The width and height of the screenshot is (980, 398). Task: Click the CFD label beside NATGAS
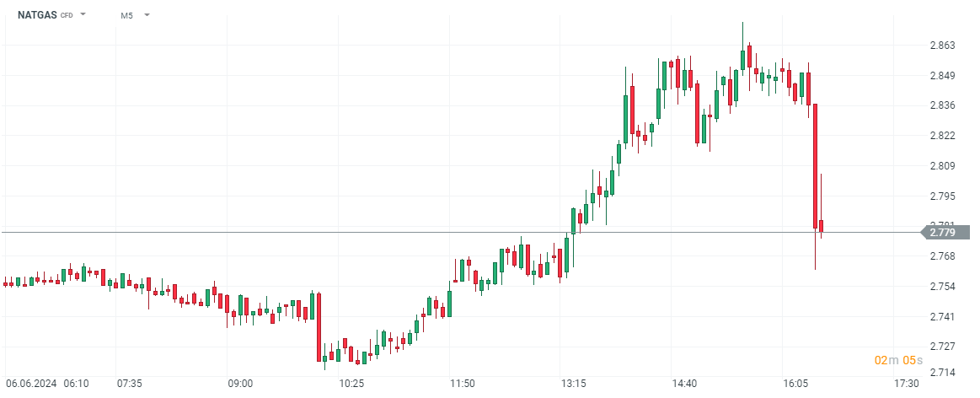tap(67, 15)
